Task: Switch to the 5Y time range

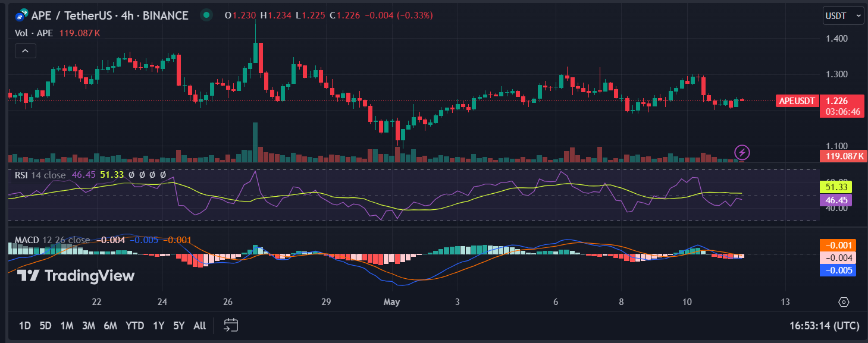Action: coord(178,325)
